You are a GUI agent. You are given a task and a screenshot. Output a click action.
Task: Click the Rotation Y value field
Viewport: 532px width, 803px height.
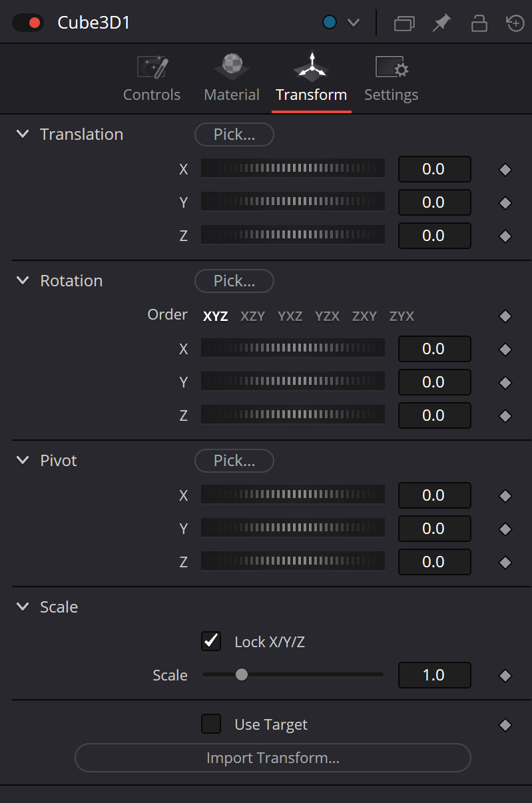click(435, 382)
